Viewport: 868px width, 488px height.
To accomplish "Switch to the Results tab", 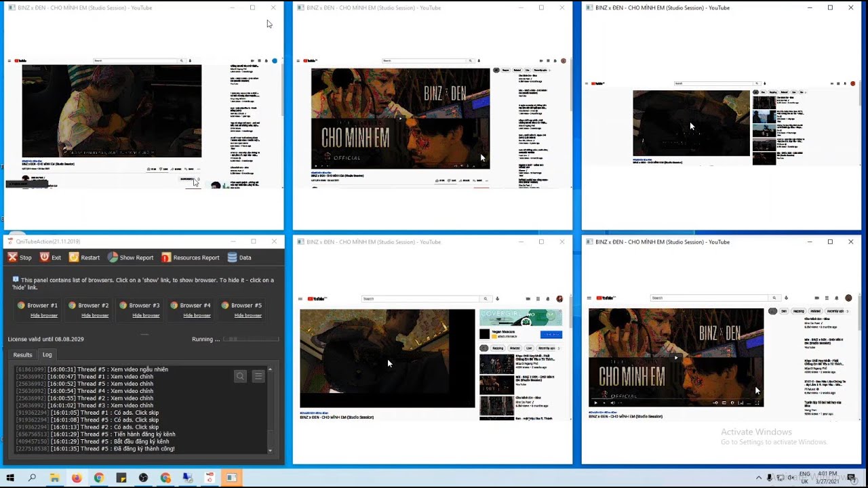I will click(22, 354).
